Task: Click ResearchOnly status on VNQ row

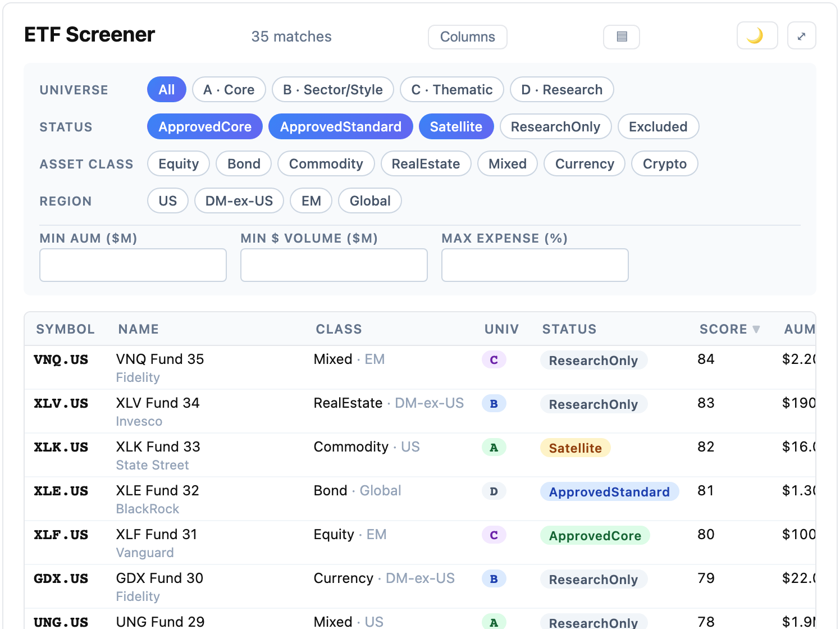Action: tap(594, 360)
